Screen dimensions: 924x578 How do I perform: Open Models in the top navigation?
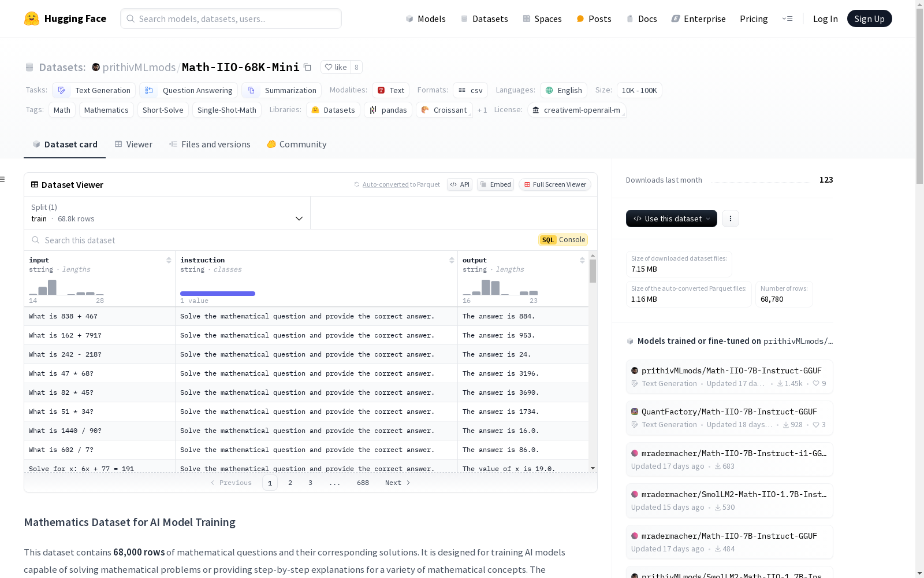coord(426,18)
